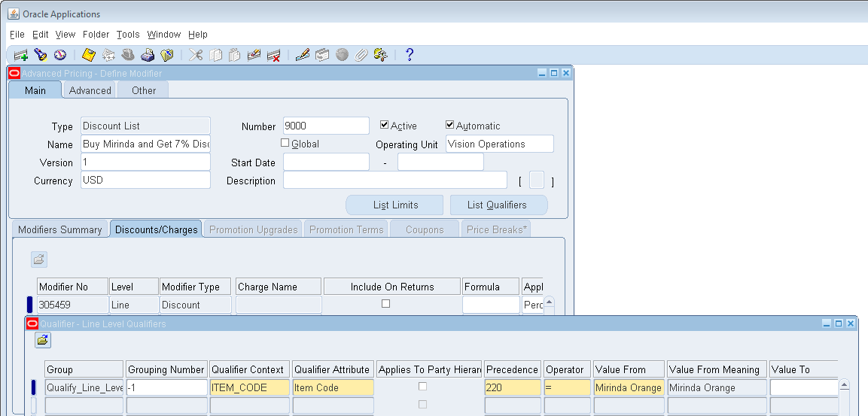Click the Close Form folder icon
This screenshot has height=416, width=868.
click(x=166, y=55)
